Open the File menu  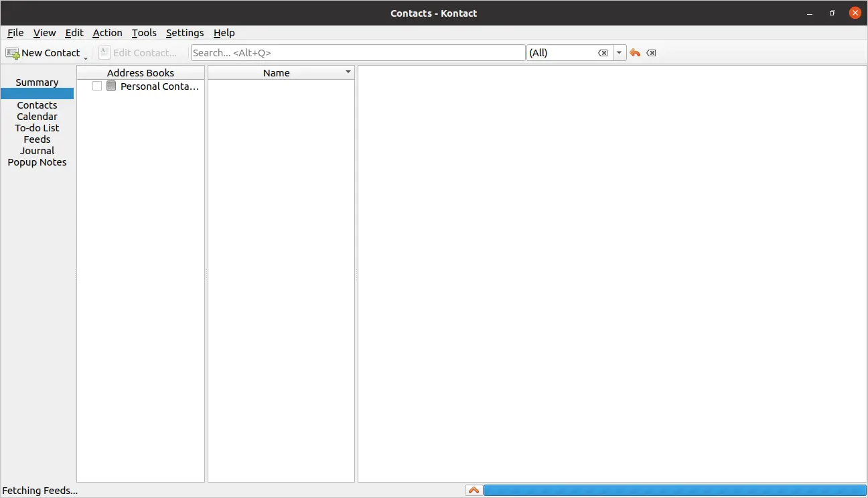(x=15, y=33)
